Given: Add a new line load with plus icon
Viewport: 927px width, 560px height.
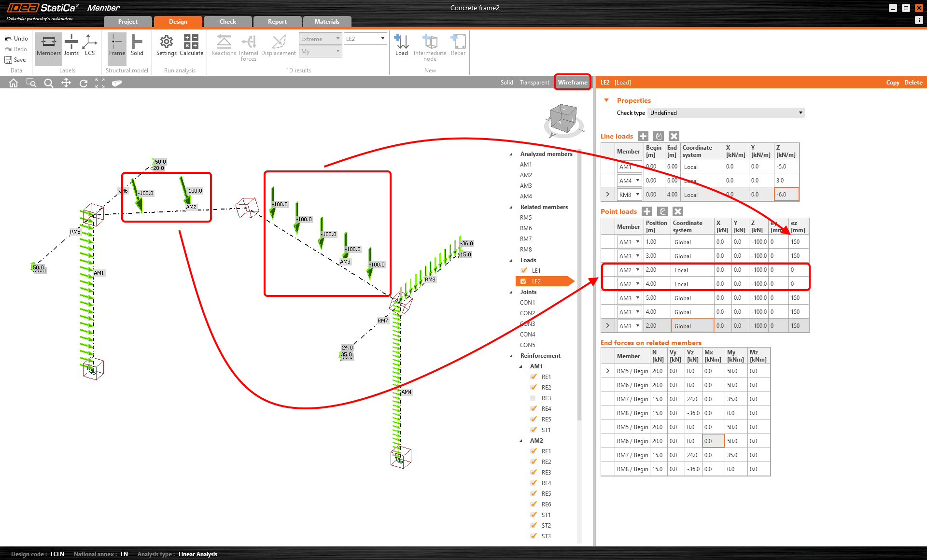Looking at the screenshot, I should click(x=643, y=136).
